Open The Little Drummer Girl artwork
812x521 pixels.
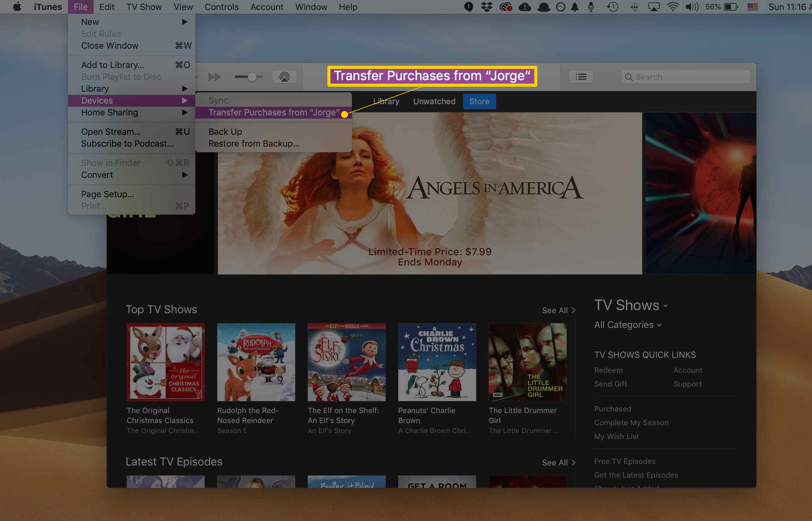pos(527,362)
